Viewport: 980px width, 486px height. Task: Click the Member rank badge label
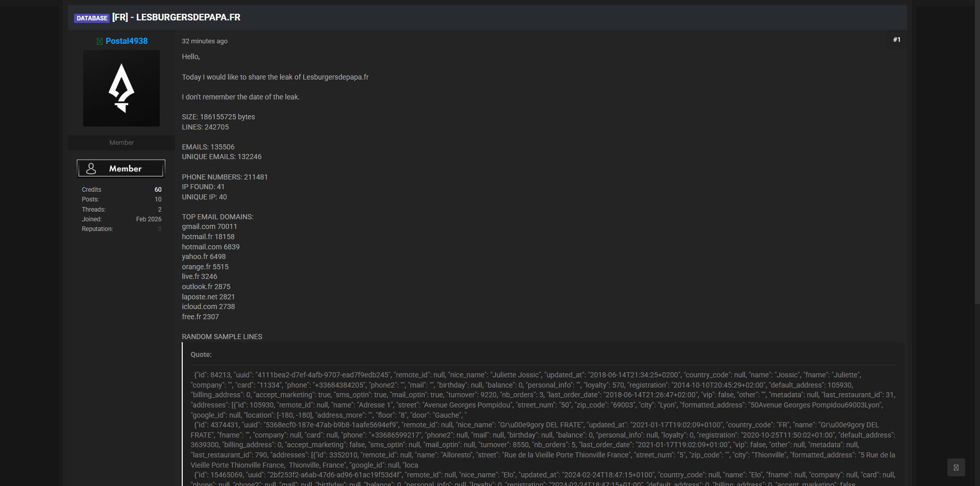125,168
